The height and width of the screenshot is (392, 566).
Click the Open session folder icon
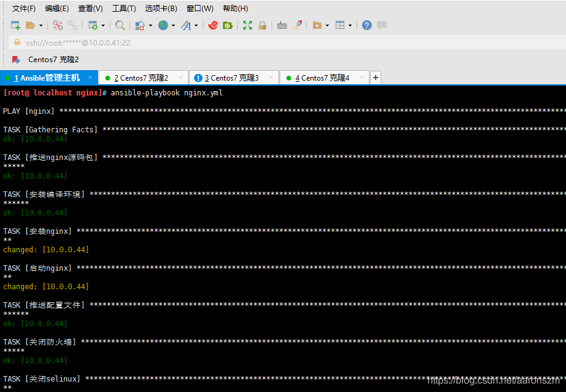tap(31, 25)
